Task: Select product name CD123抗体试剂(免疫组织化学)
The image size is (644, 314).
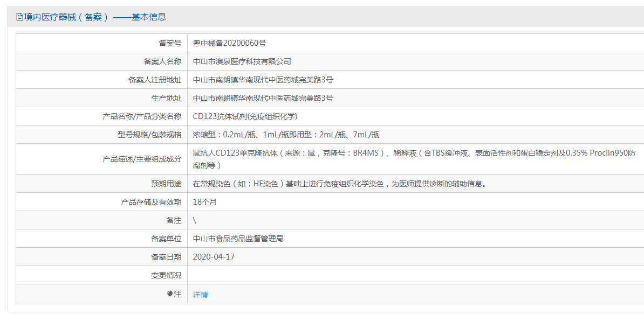Action: click(x=245, y=116)
